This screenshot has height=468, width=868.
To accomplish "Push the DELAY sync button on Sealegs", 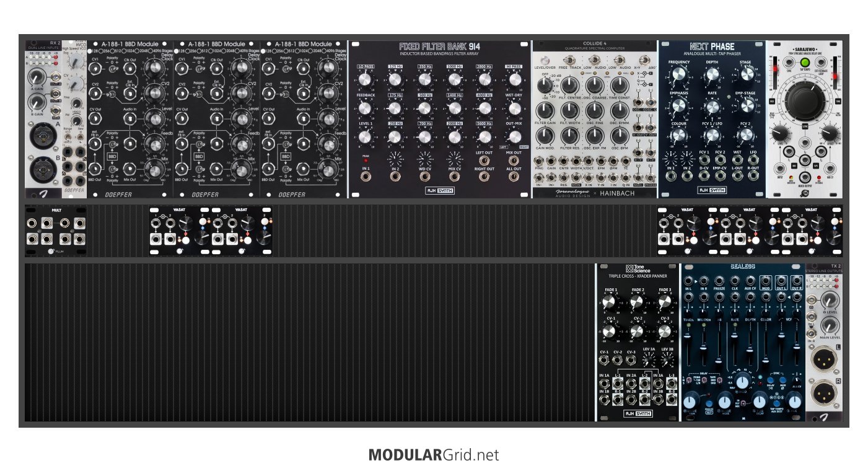I will (x=770, y=380).
